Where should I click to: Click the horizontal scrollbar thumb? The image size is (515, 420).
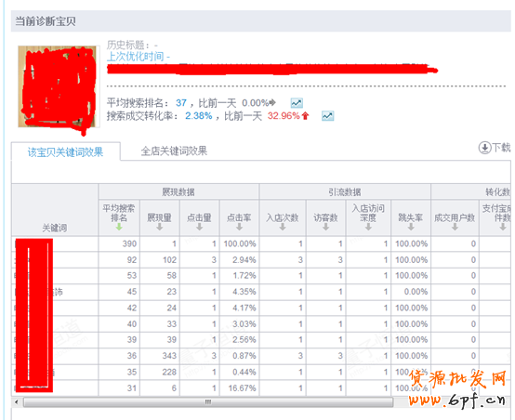208,401
